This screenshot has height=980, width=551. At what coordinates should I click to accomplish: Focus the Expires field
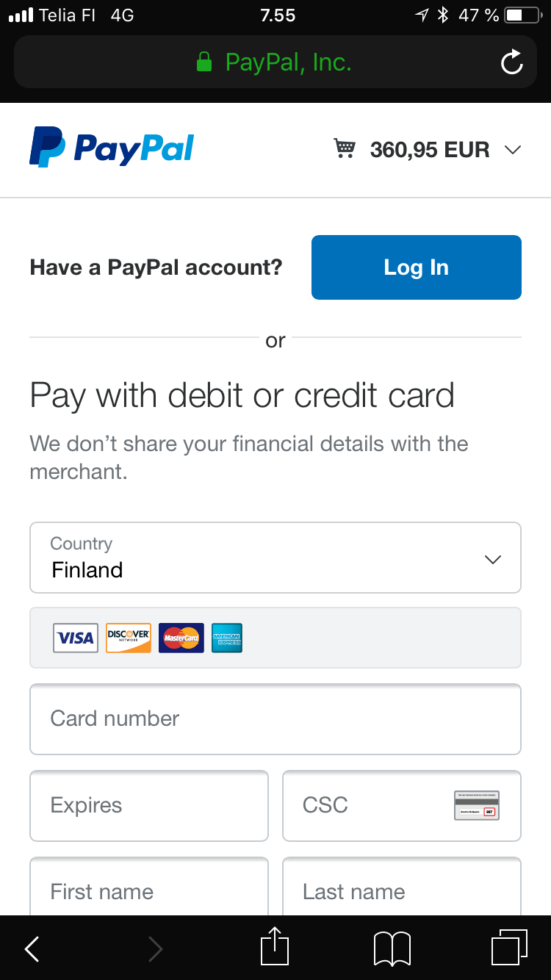point(149,806)
